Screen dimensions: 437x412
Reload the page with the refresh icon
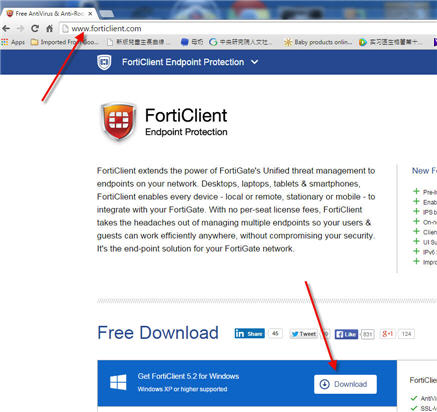pos(35,29)
